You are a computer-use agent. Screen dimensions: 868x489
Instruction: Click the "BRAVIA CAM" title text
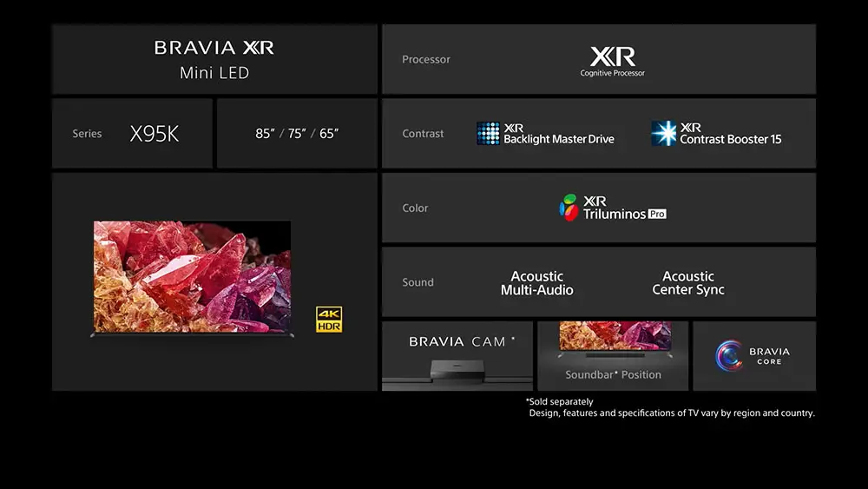[x=457, y=341]
